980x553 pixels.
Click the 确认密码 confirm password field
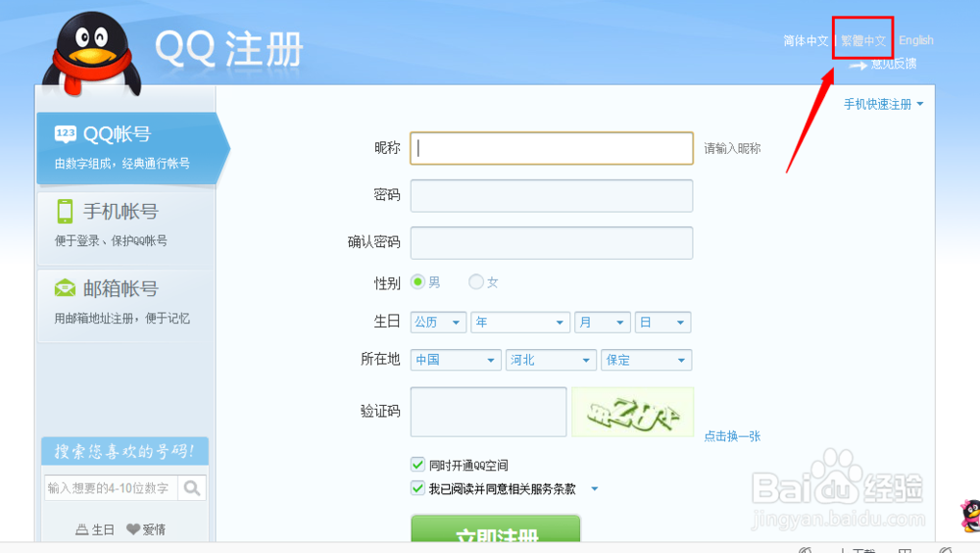click(x=552, y=243)
